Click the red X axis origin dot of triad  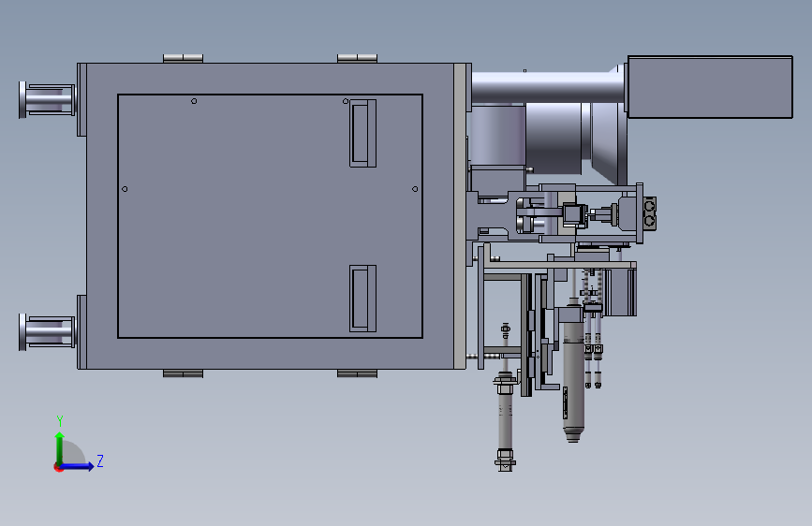point(58,467)
